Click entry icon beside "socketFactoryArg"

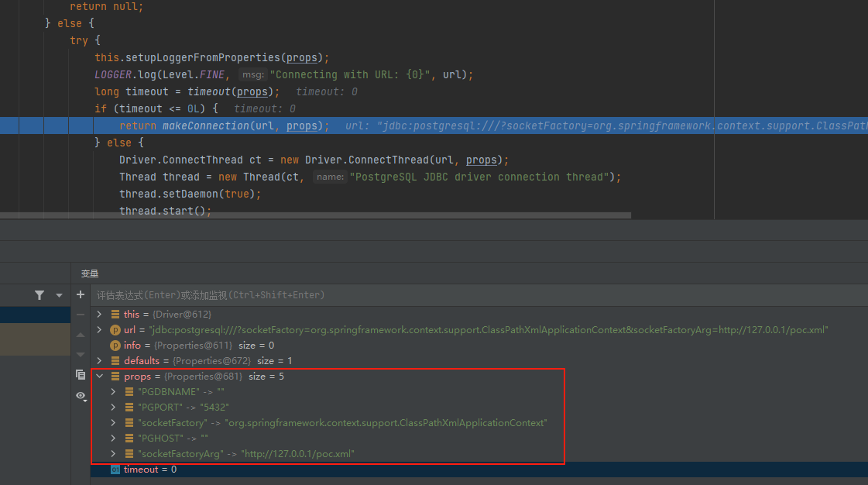[129, 453]
